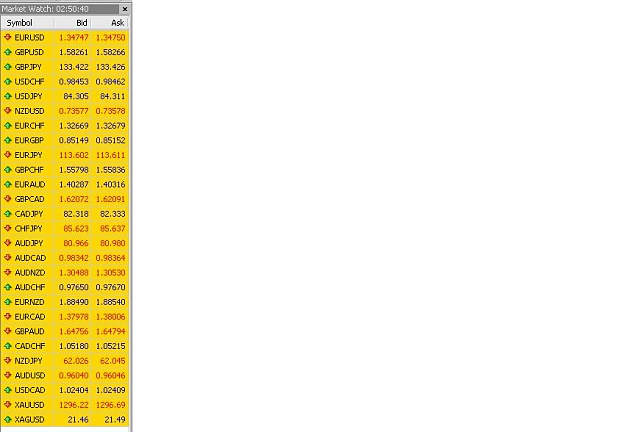The width and height of the screenshot is (625, 432).
Task: Click the green arrow icon next to GBPCHF
Action: [8, 170]
